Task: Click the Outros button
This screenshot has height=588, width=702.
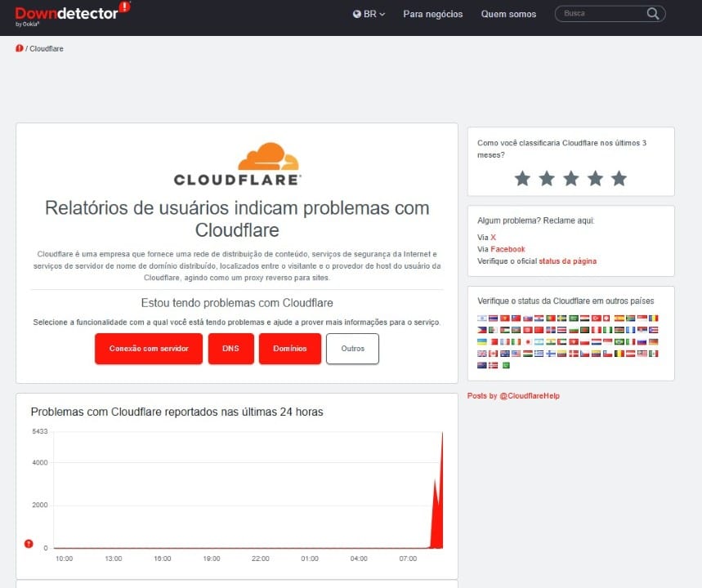Action: (353, 348)
